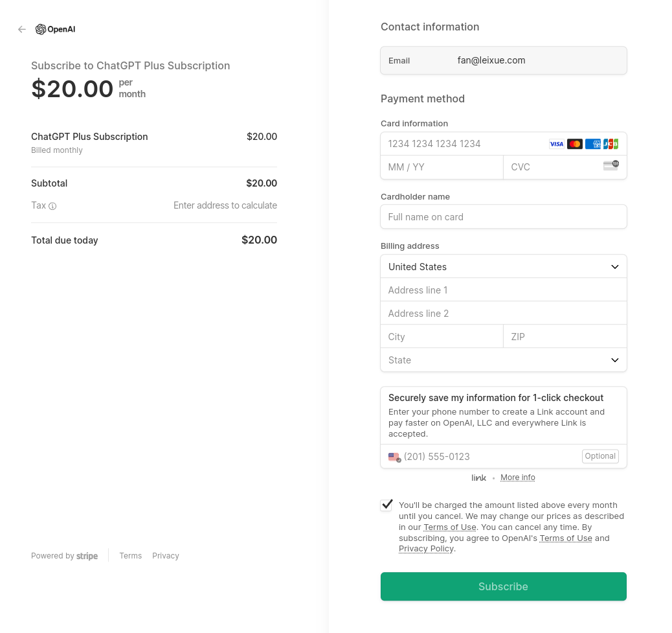Click the tax info icon
This screenshot has height=633, width=672.
click(52, 206)
